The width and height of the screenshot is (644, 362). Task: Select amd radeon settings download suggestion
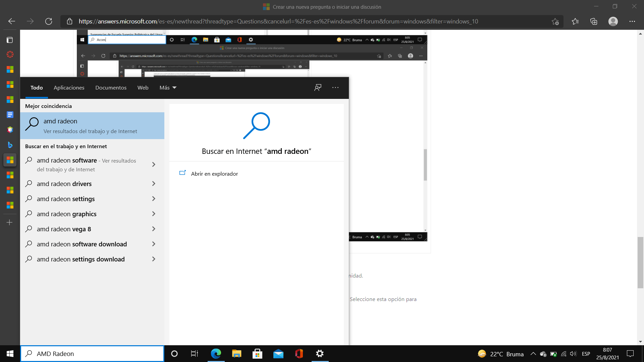(x=80, y=259)
